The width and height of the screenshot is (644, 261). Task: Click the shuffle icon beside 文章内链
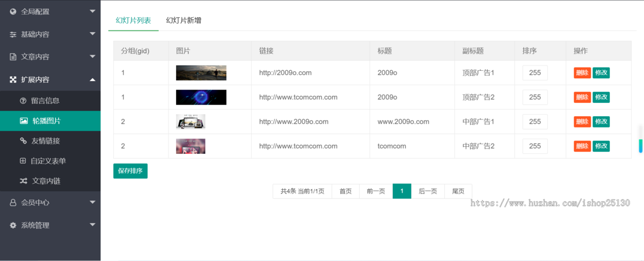tap(24, 181)
